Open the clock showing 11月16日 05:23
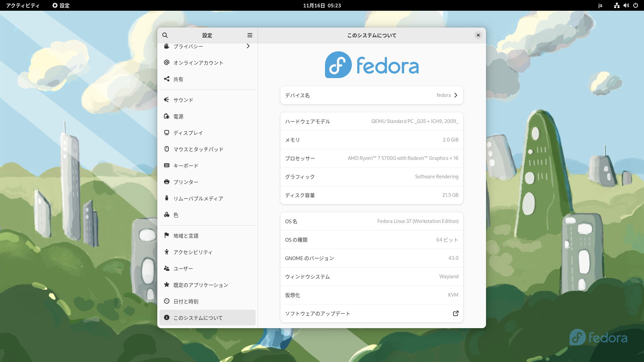This screenshot has height=362, width=644. tap(322, 5)
